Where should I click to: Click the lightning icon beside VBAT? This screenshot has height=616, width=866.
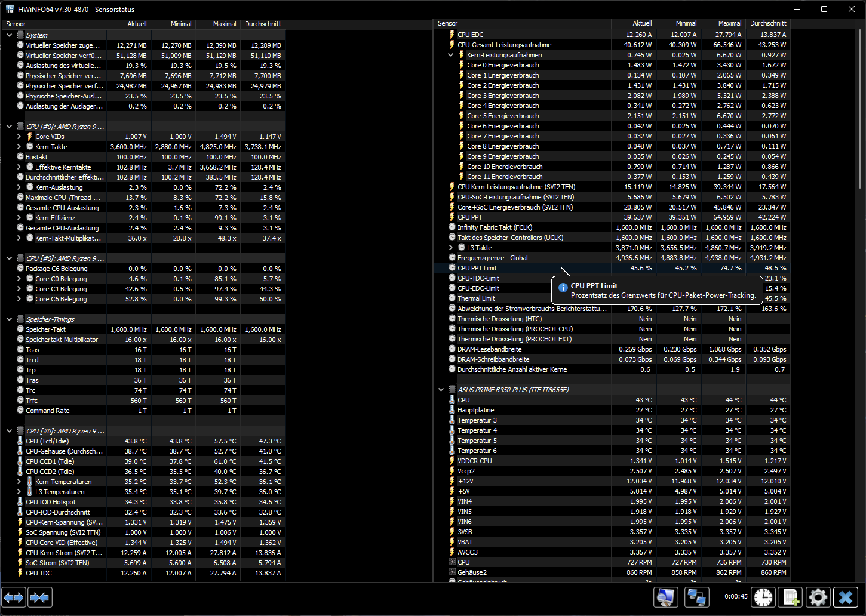coord(452,542)
